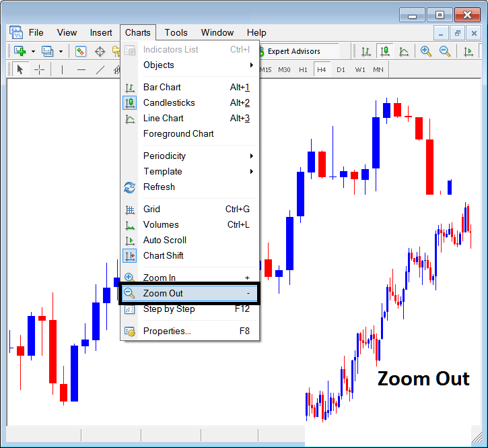488x448 pixels.
Task: Select the cursor arrow tool
Action: (20, 69)
